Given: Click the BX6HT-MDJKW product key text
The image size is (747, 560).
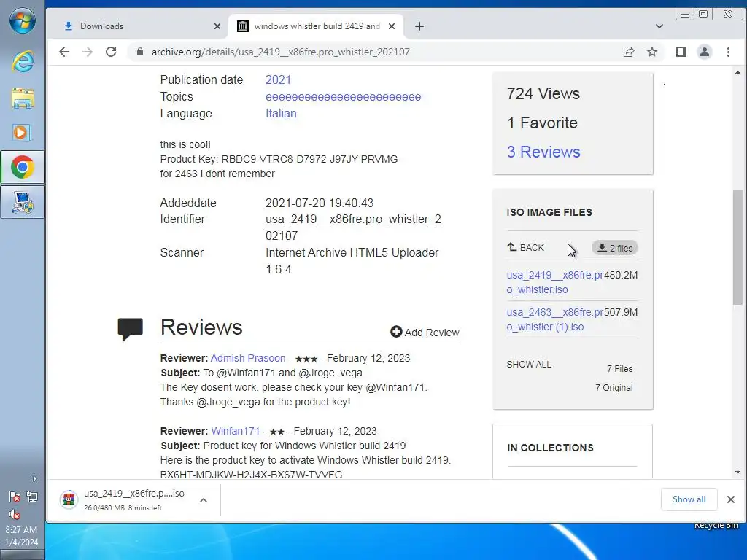Looking at the screenshot, I should pyautogui.click(x=251, y=475).
